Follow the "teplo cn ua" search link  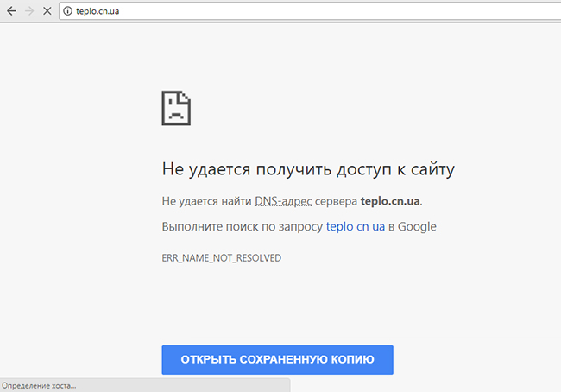tap(354, 227)
